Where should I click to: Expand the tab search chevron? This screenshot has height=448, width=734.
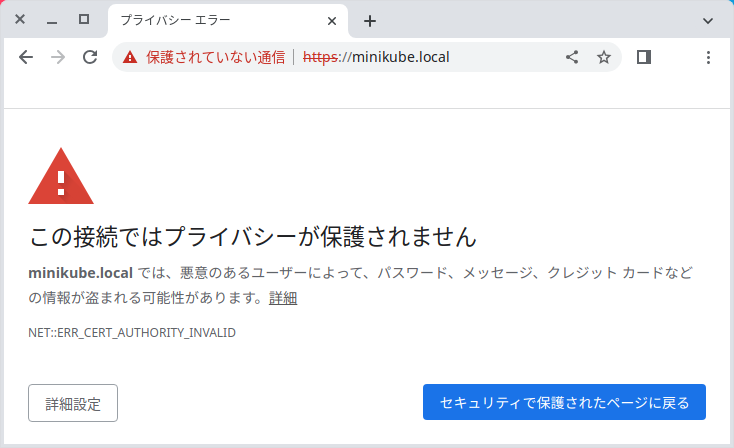708,21
